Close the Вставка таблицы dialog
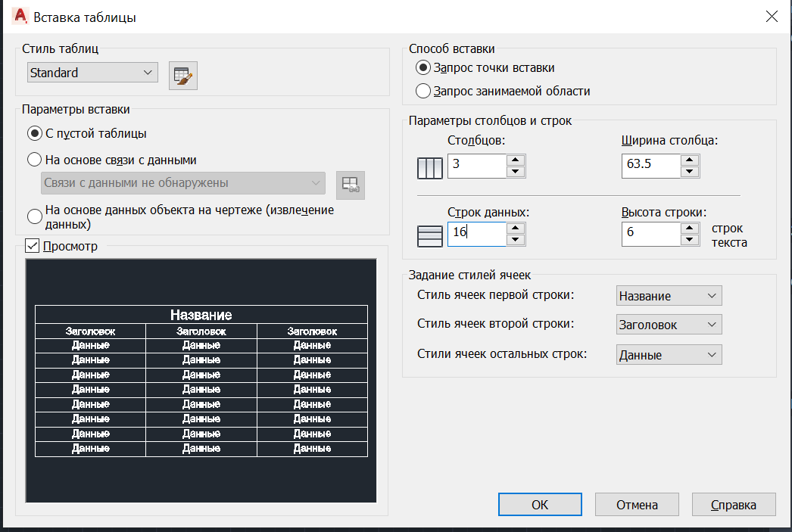 [x=772, y=17]
